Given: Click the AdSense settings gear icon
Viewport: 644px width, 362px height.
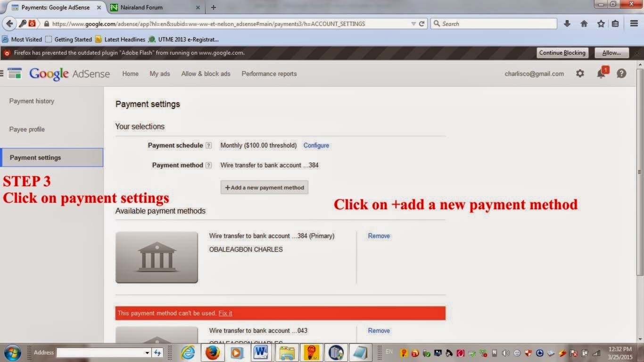Looking at the screenshot, I should pos(580,74).
